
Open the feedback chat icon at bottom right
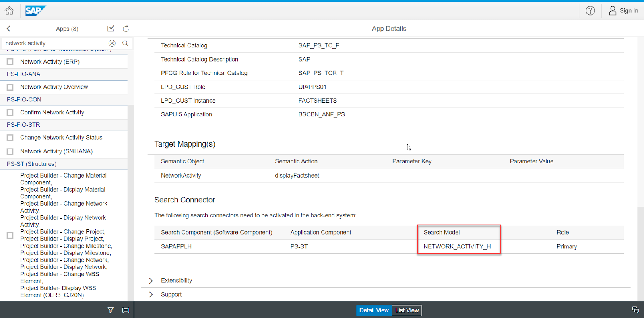(635, 310)
